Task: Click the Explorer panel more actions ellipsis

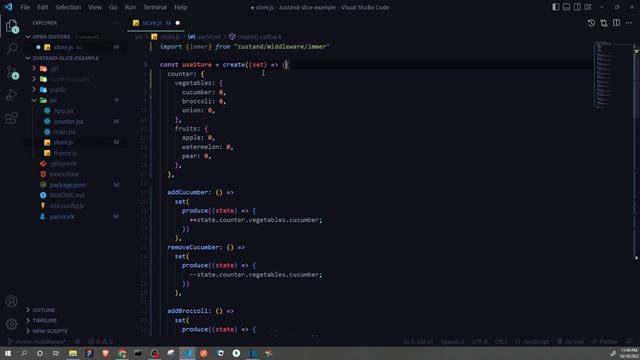Action: click(116, 23)
